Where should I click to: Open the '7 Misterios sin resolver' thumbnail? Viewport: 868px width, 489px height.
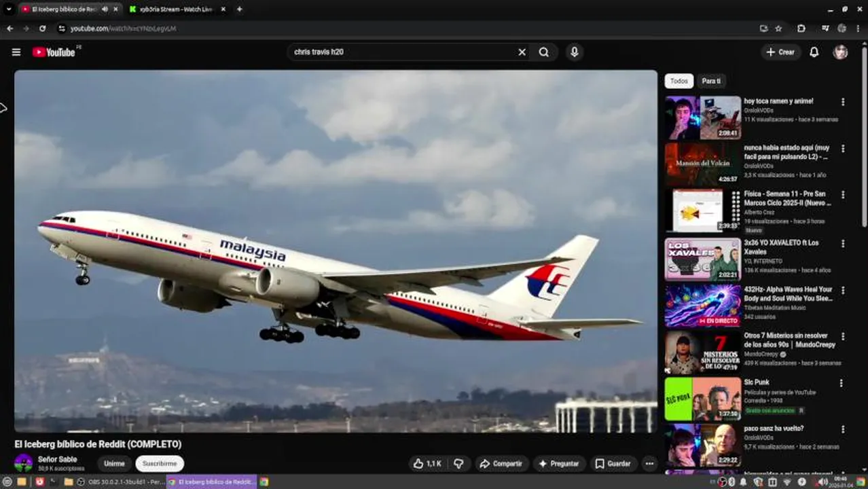pos(703,352)
